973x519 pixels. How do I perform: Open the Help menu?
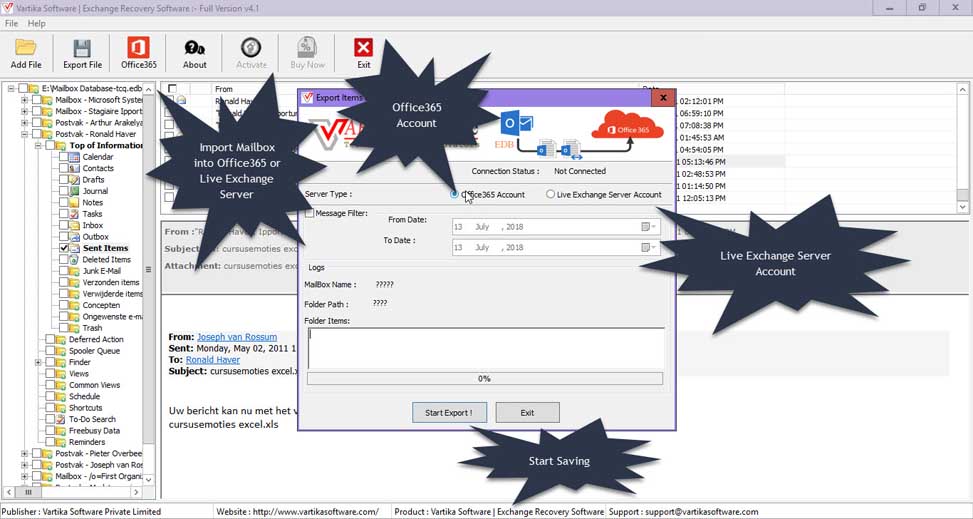click(37, 24)
